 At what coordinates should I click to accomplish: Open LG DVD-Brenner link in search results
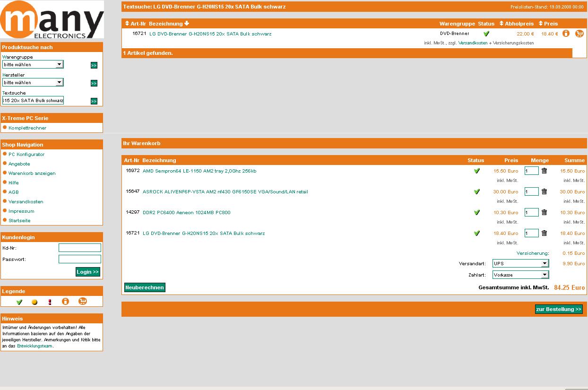210,34
